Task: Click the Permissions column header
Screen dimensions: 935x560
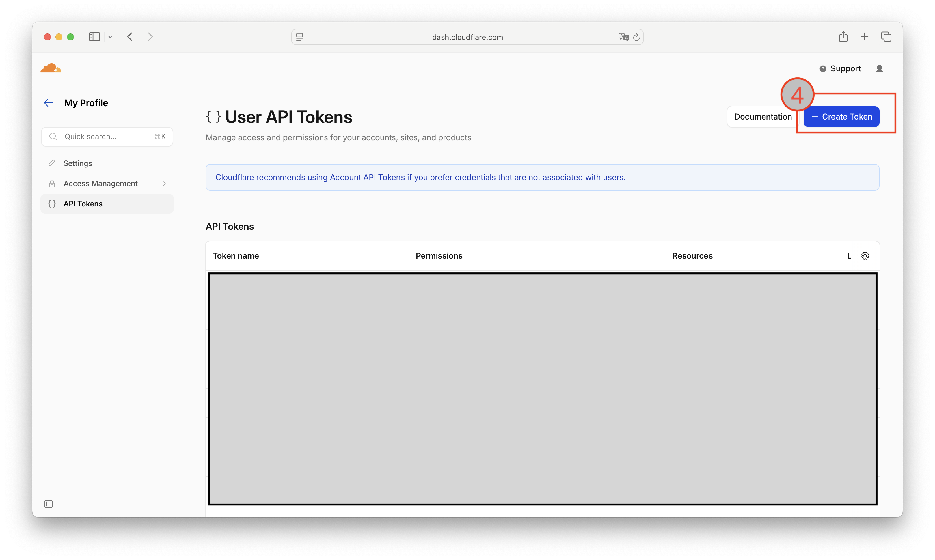Action: coord(439,256)
